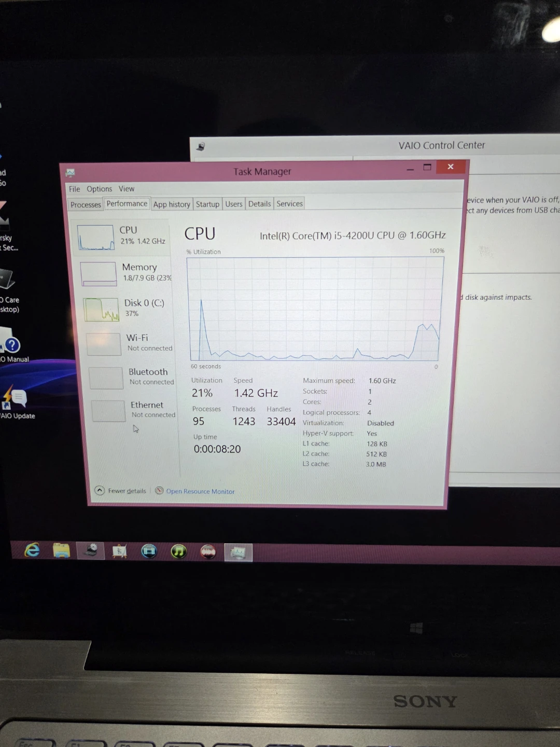Click the Task Manager taskbar icon
Image resolution: width=560 pixels, height=747 pixels.
coord(238,552)
